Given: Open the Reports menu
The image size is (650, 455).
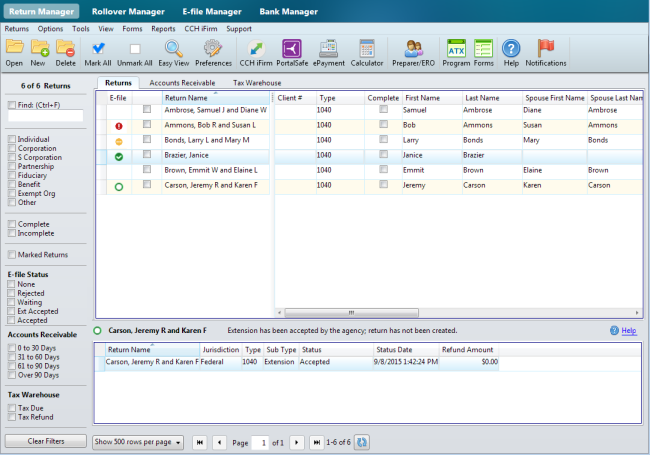Looking at the screenshot, I should (x=163, y=29).
